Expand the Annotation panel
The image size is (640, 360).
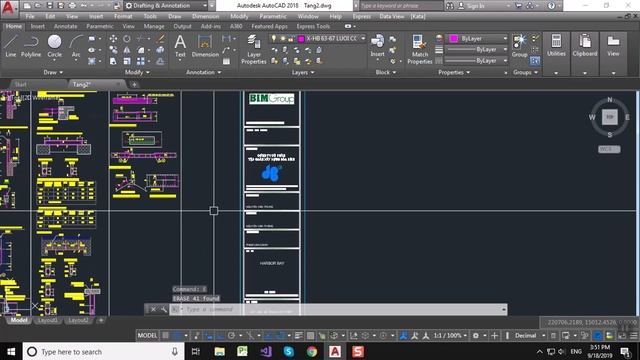click(x=203, y=72)
